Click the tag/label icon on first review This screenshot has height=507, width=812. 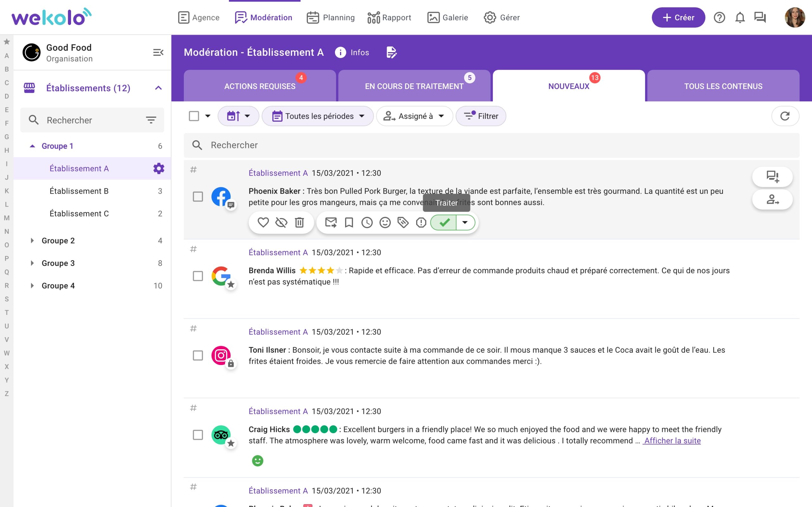point(403,222)
